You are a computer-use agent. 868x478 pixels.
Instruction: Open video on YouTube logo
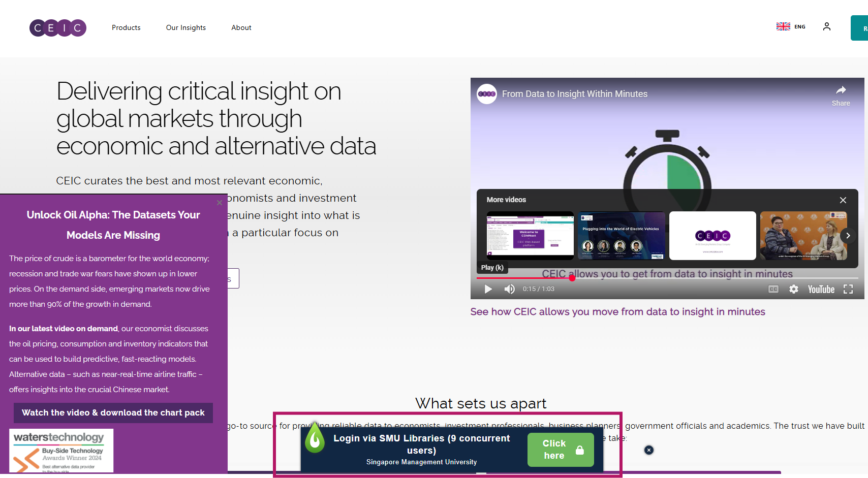click(x=821, y=289)
